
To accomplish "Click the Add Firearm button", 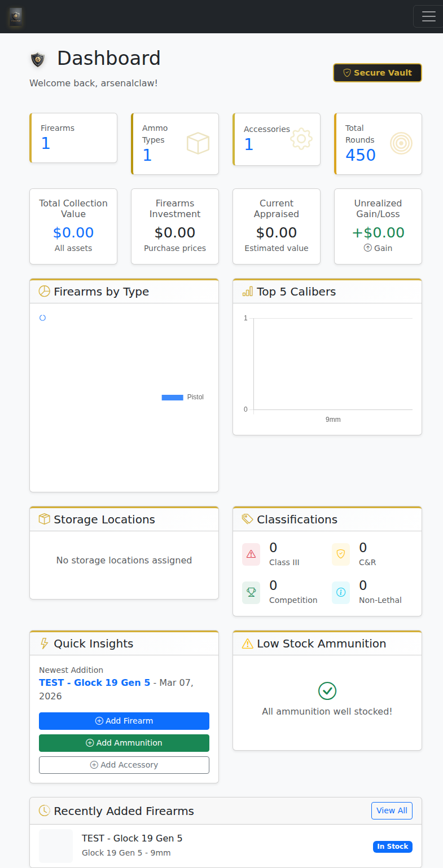I will pyautogui.click(x=124, y=721).
